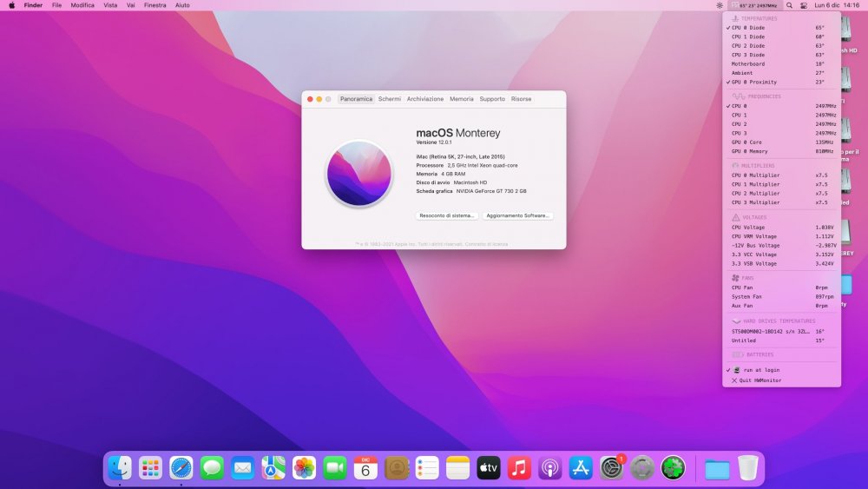
Task: Choose Quit HWMonitor
Action: coord(781,380)
